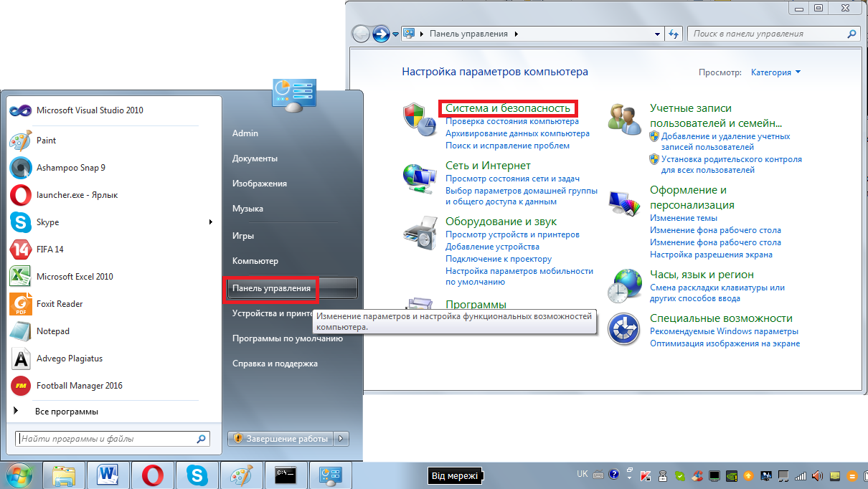
Task: Launch Advego Plagiatus icon
Action: [x=21, y=359]
